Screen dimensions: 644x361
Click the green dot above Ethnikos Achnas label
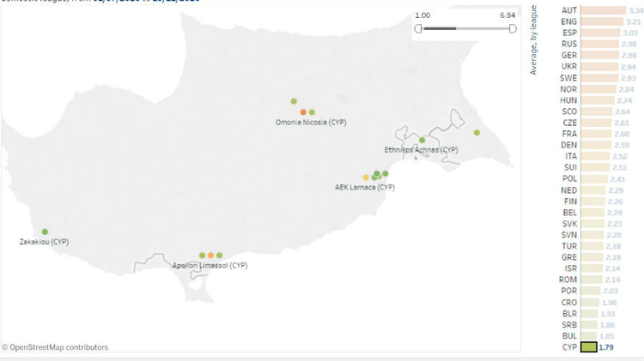coord(422,141)
